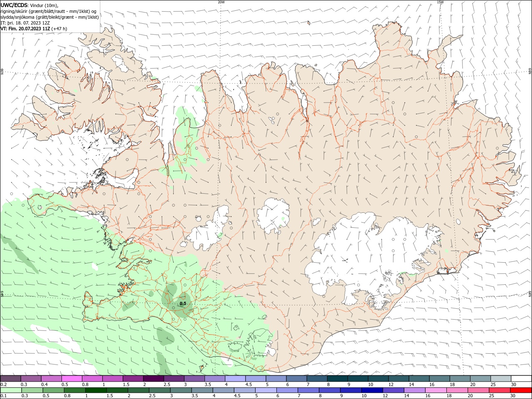
Task: Click the slate blue 6 sleet/snow swatch
Action: click(296, 379)
